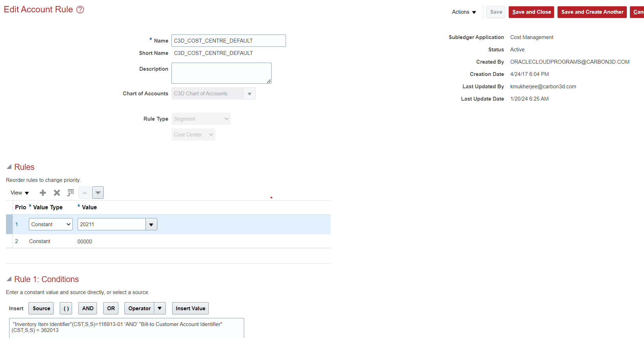
Task: Click the Operator button
Action: point(139,308)
